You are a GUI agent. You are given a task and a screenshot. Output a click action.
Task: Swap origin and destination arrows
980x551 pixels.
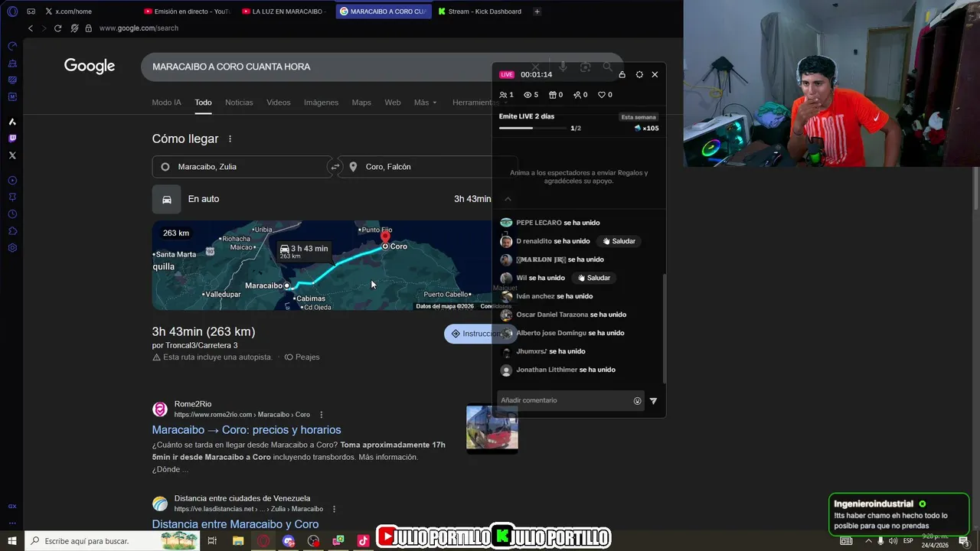[335, 167]
